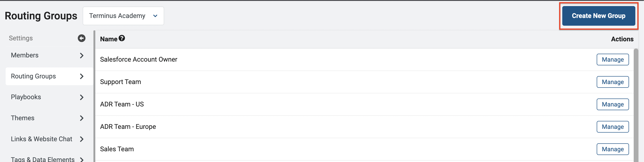This screenshot has width=644, height=162.
Task: Click the Routing Groups chevron arrow
Action: [x=82, y=76]
